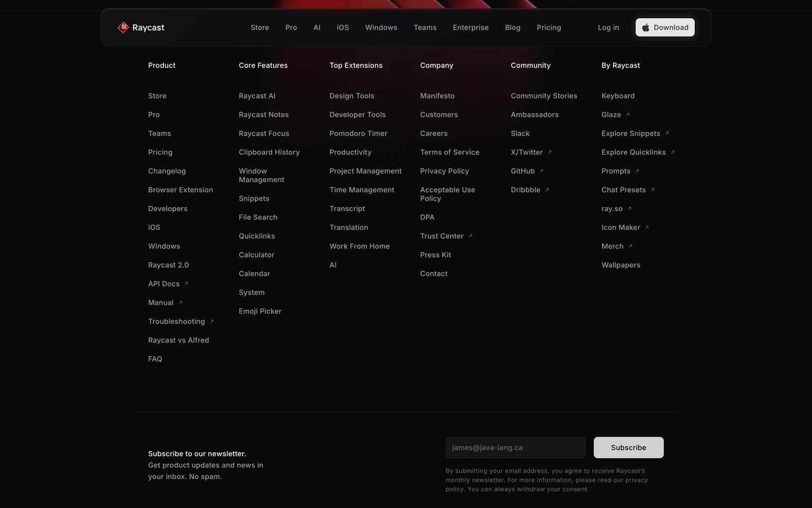Open the Manifesto link
This screenshot has height=508, width=812.
point(437,96)
